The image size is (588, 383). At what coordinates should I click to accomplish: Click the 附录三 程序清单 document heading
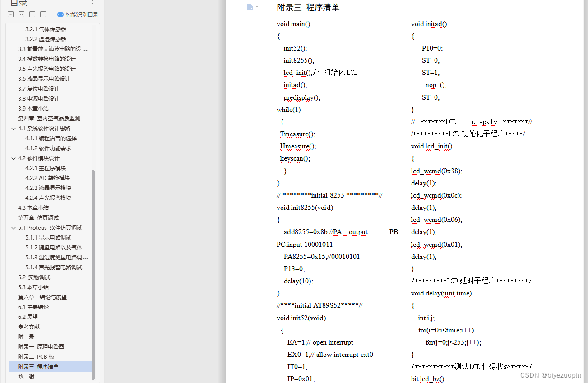(308, 8)
